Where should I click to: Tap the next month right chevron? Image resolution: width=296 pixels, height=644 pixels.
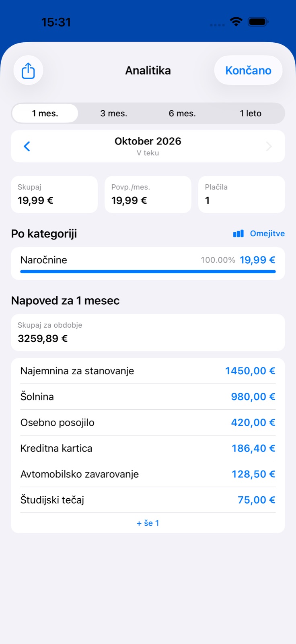tap(269, 146)
